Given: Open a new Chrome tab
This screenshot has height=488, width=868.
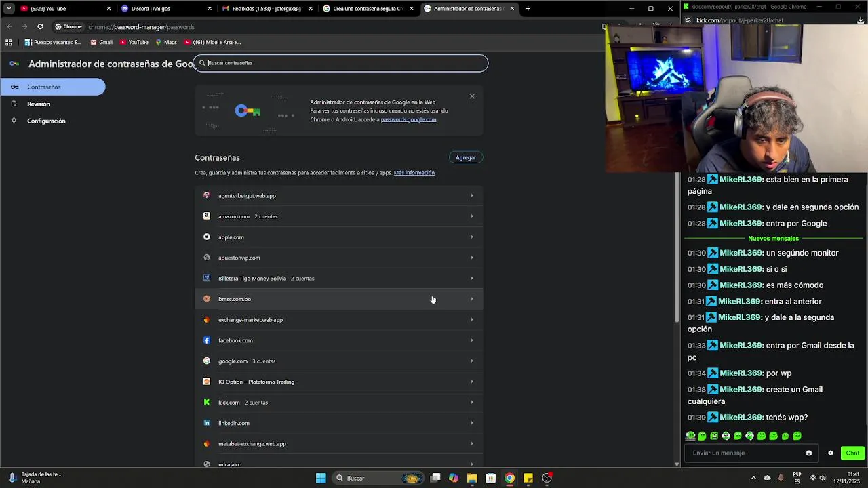Looking at the screenshot, I should point(528,9).
